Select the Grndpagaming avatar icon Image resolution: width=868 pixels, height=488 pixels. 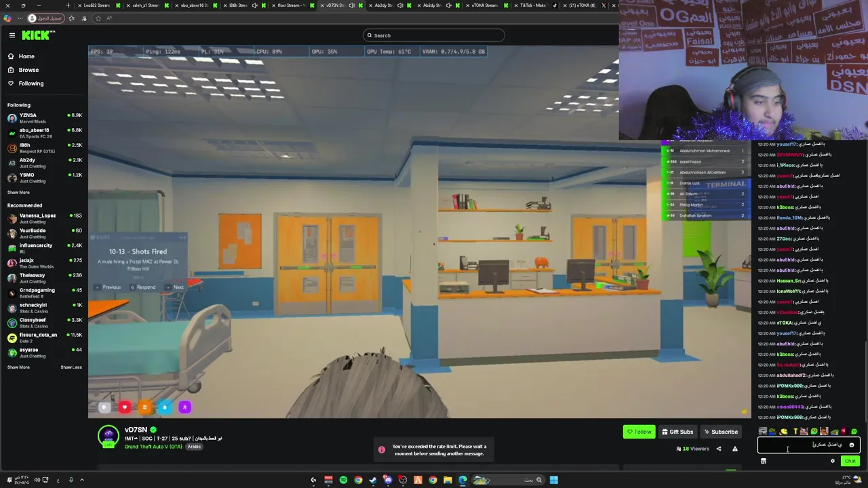[x=12, y=293]
